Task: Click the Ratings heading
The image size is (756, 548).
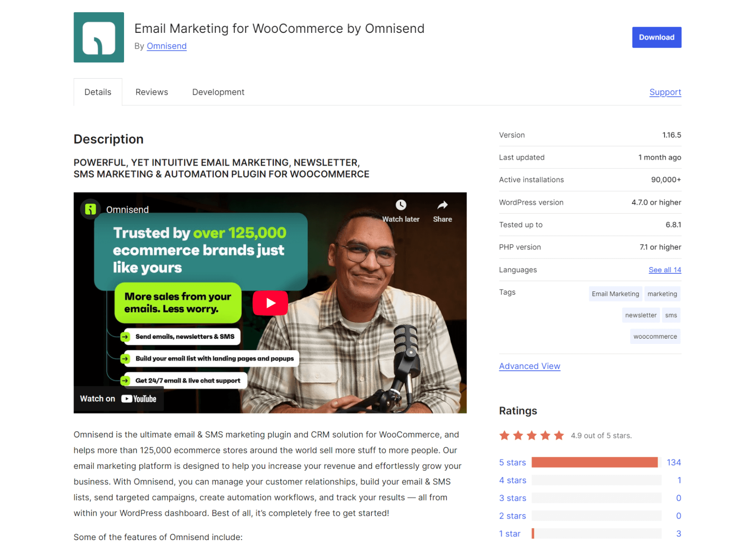Action: tap(518, 410)
